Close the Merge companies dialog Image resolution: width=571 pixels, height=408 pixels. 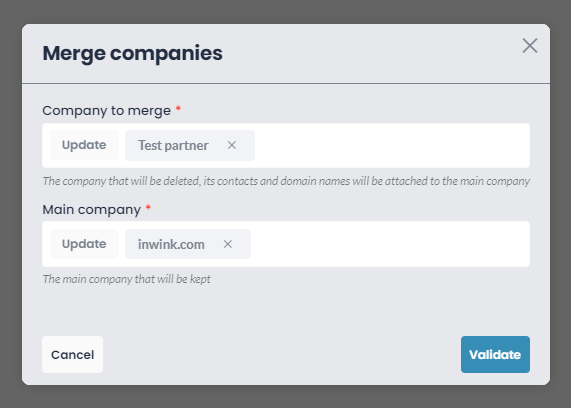coord(529,46)
